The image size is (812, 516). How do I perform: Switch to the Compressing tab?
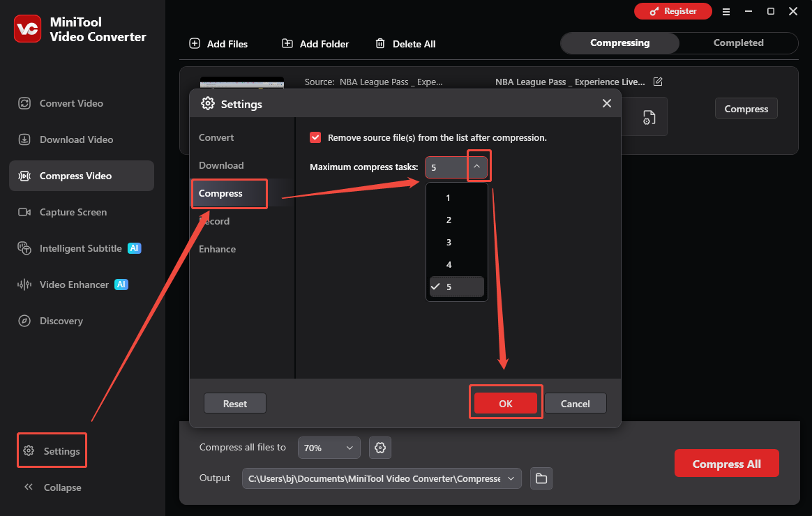click(x=620, y=43)
